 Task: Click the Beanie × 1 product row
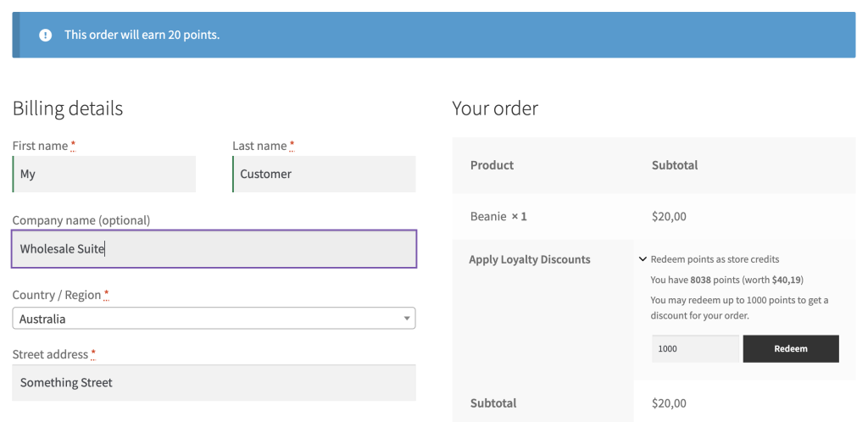pos(498,216)
